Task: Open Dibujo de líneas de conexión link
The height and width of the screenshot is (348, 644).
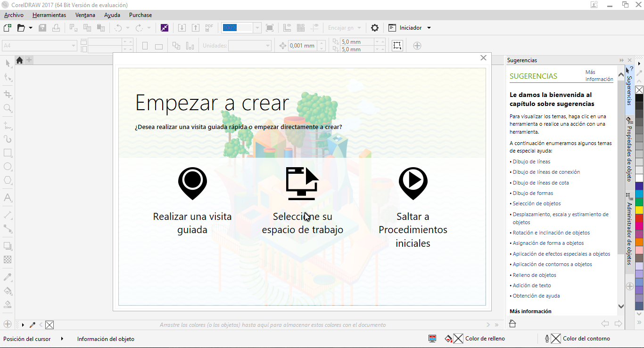Action: coord(546,172)
